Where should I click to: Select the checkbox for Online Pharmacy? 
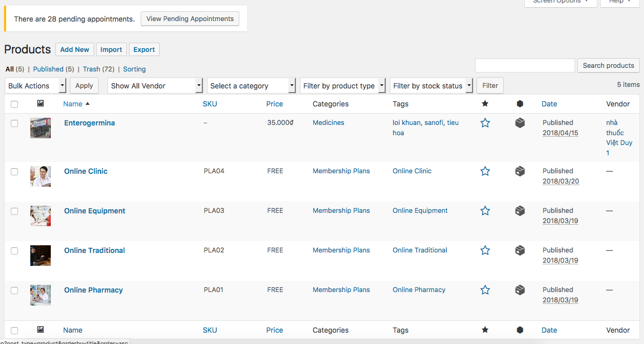tap(14, 290)
